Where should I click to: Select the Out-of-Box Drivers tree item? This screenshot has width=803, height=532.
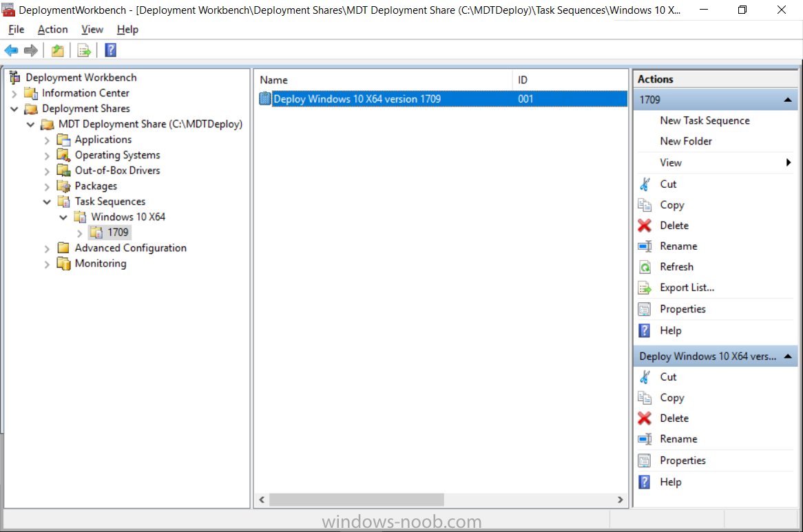(117, 171)
